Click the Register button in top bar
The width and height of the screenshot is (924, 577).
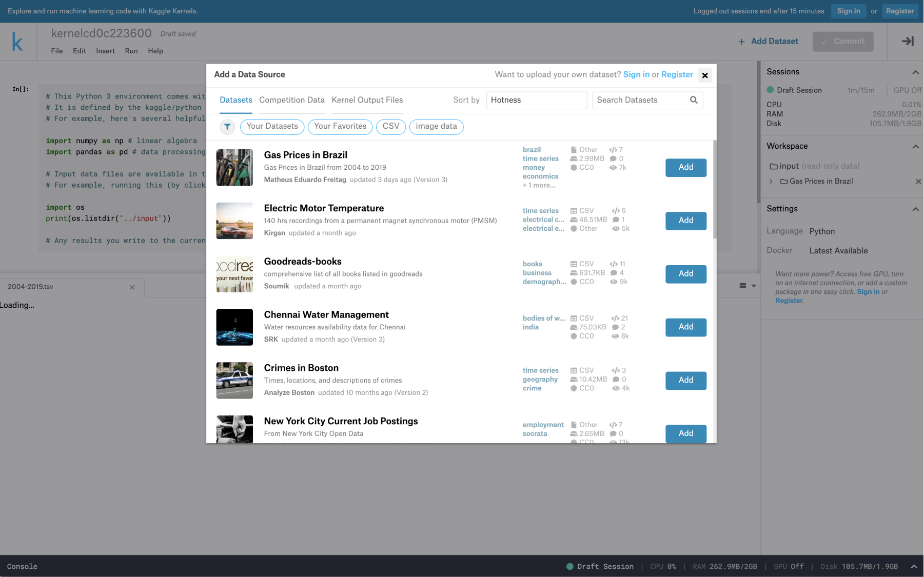coord(899,11)
